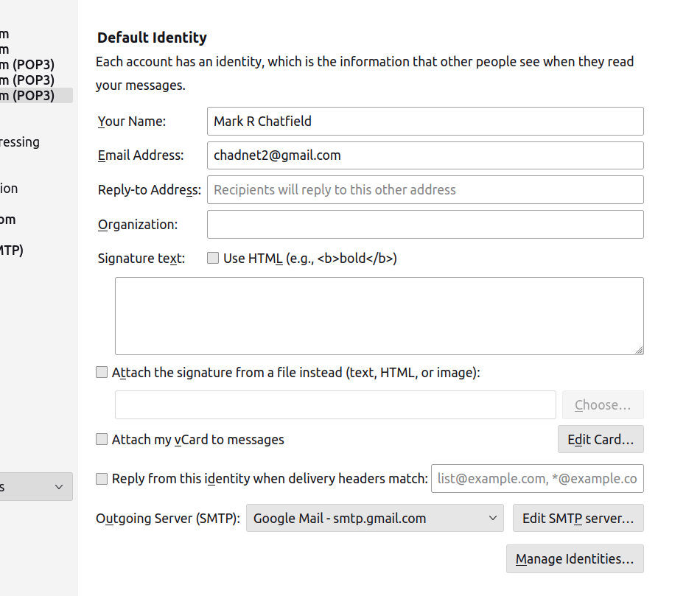This screenshot has height=596, width=700.
Task: Select the SMTP entry in sidebar
Action: (x=12, y=250)
